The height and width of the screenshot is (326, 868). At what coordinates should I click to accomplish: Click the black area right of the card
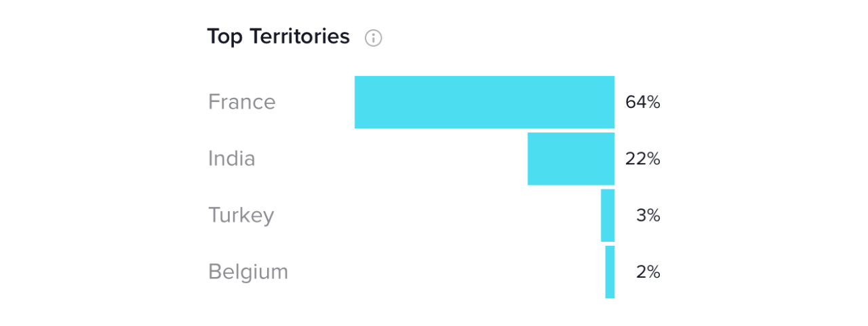[x=776, y=163]
